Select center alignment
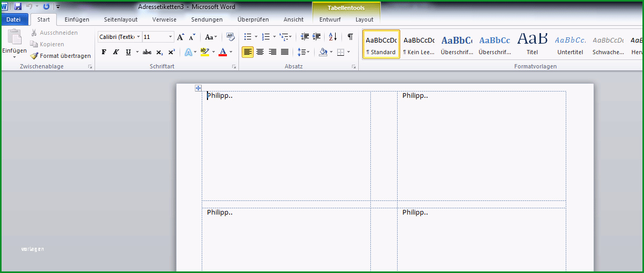The height and width of the screenshot is (273, 644). pos(260,52)
